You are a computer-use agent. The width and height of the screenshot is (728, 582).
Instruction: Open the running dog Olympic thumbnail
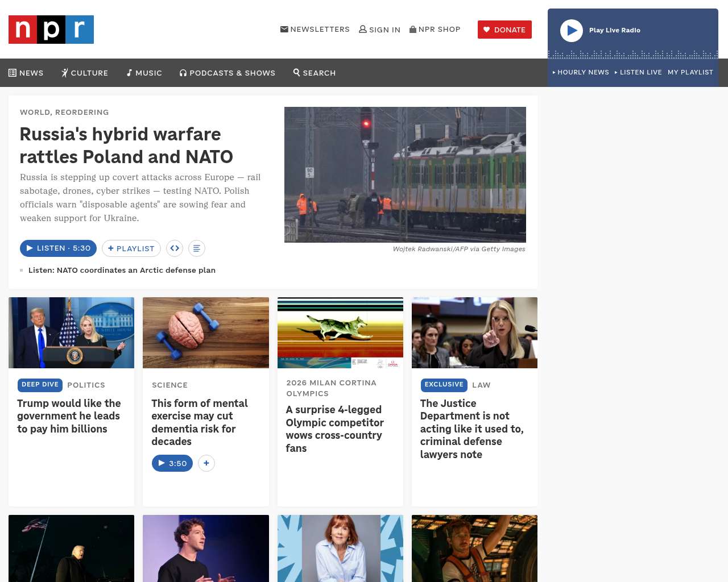point(340,332)
